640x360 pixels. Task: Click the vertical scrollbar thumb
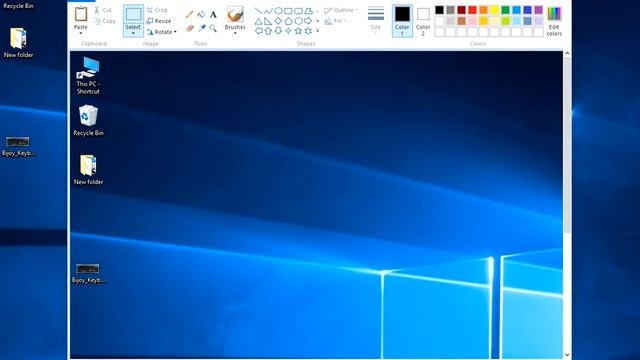[x=567, y=145]
